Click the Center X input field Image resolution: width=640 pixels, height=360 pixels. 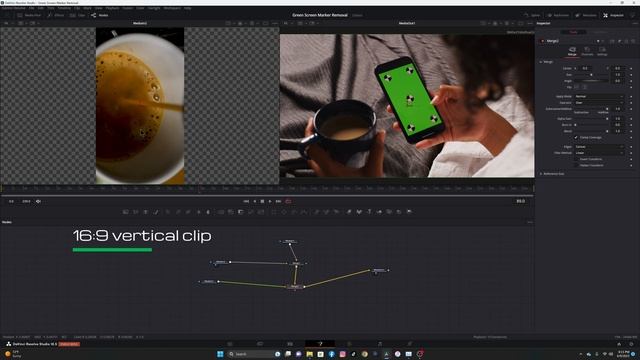(586, 68)
